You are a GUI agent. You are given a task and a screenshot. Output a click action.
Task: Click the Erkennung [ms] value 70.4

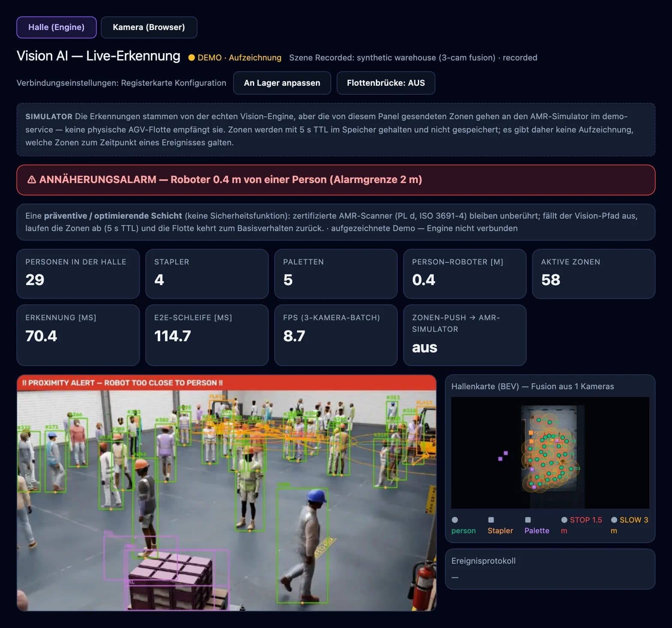[41, 336]
